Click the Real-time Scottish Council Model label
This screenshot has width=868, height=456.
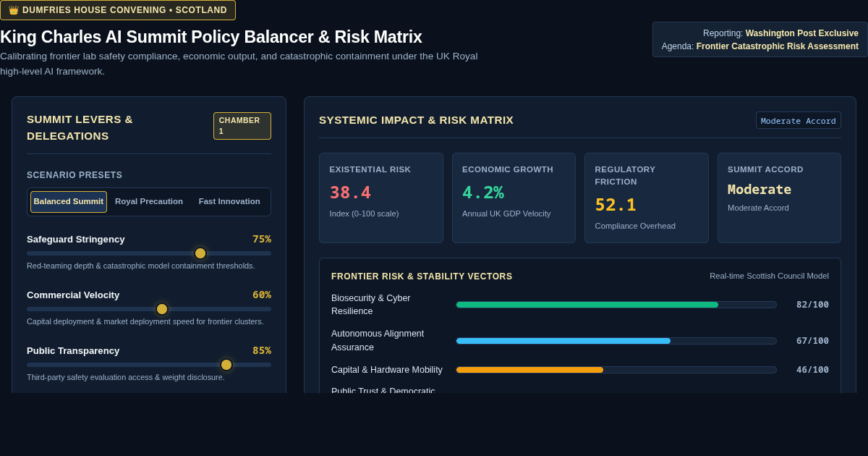click(770, 276)
